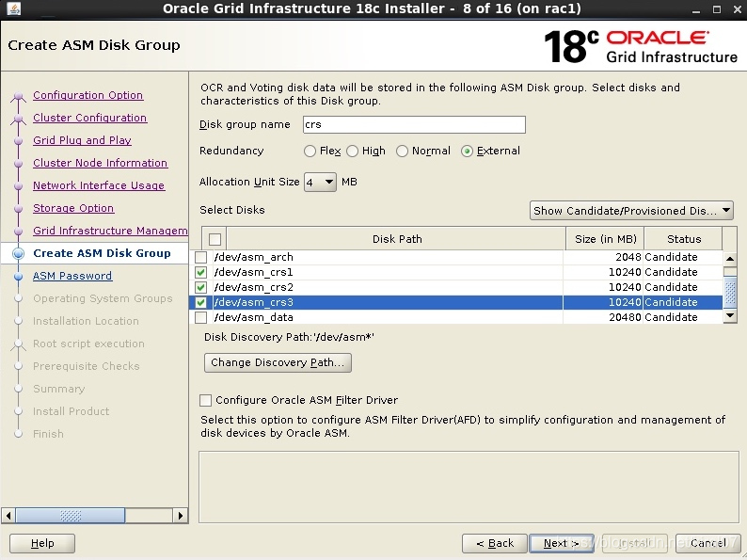Screen dimensions: 747x560
Task: Go to the Configuration Option step
Action: 88,95
